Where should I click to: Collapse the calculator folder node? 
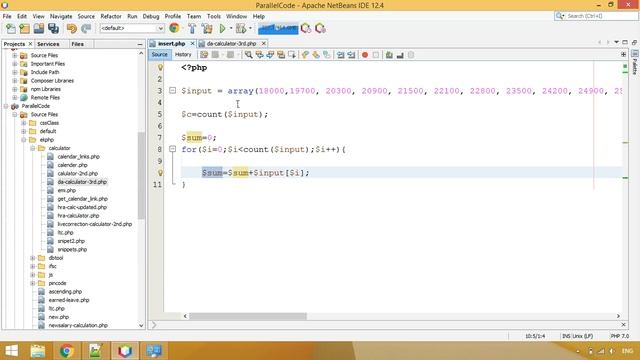[33, 148]
